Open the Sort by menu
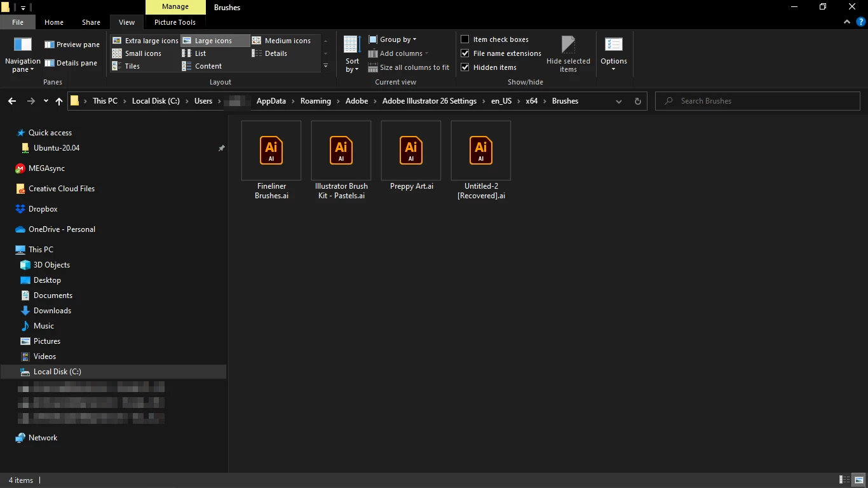 [x=352, y=55]
